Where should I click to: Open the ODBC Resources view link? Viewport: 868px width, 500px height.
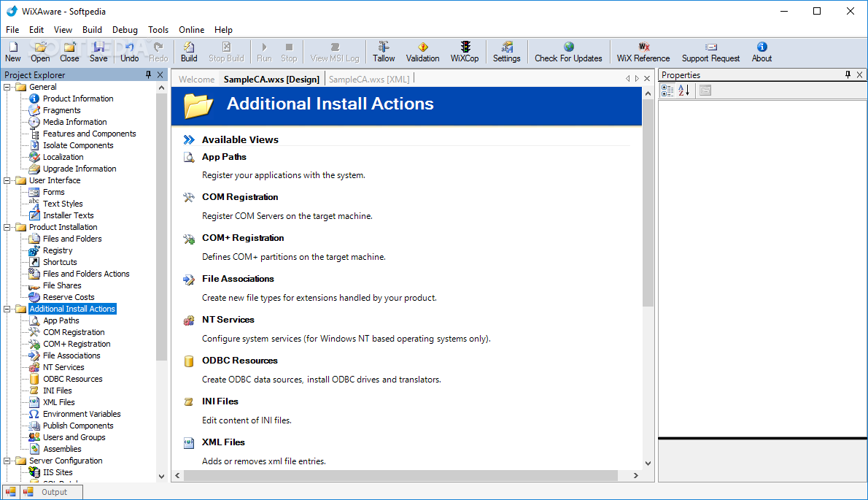coord(240,361)
